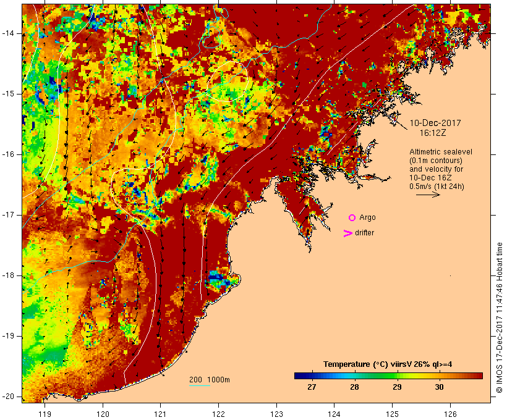Click the temperature colorbar near 29
Image resolution: width=507 pixels, height=420 pixels.
pos(397,376)
